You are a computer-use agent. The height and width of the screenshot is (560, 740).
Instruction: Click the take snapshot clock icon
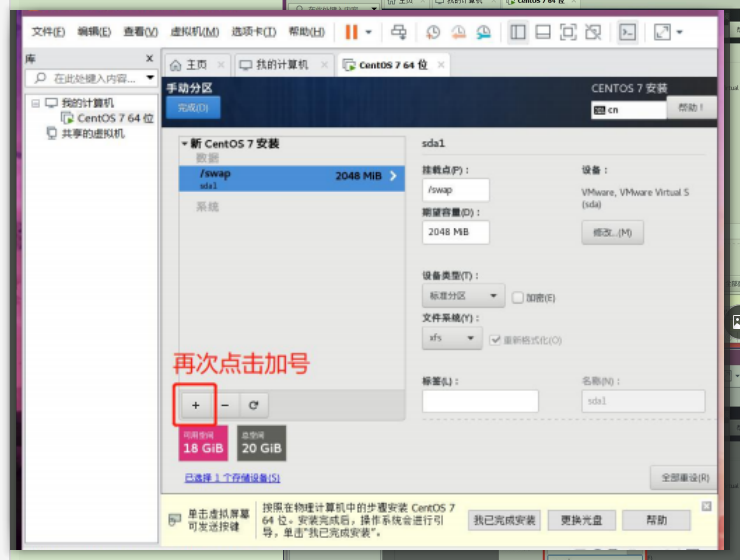(433, 32)
